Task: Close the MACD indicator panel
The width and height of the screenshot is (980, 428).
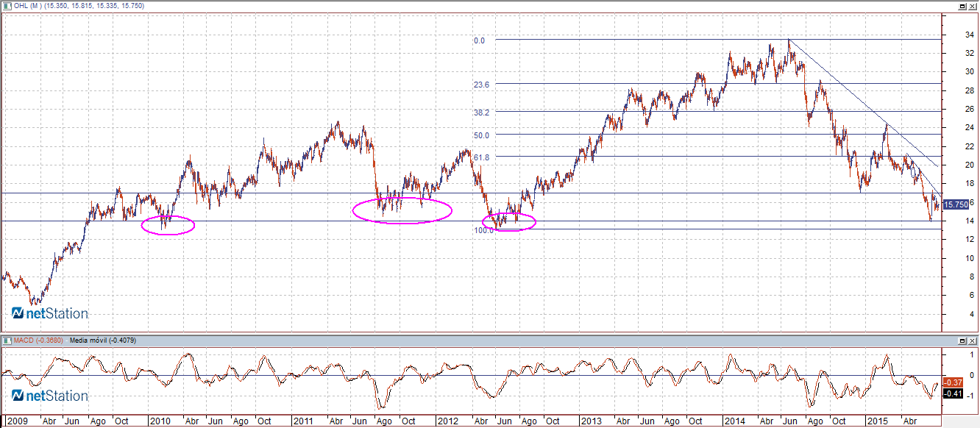Action: (x=973, y=341)
